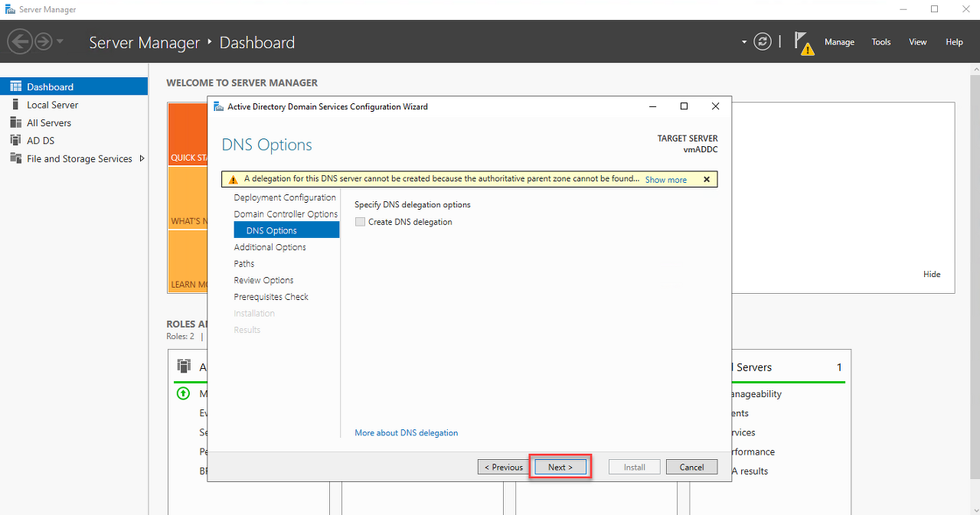This screenshot has width=980, height=515.
Task: Open the navigation history dropdown arrow
Action: tap(60, 41)
